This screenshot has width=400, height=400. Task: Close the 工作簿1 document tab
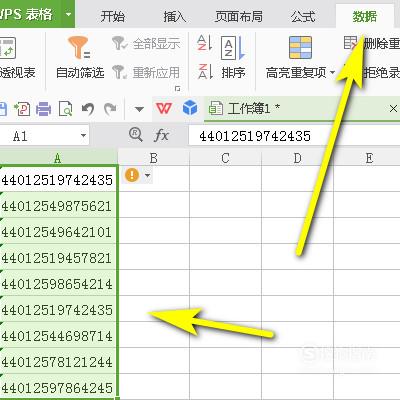(x=393, y=108)
